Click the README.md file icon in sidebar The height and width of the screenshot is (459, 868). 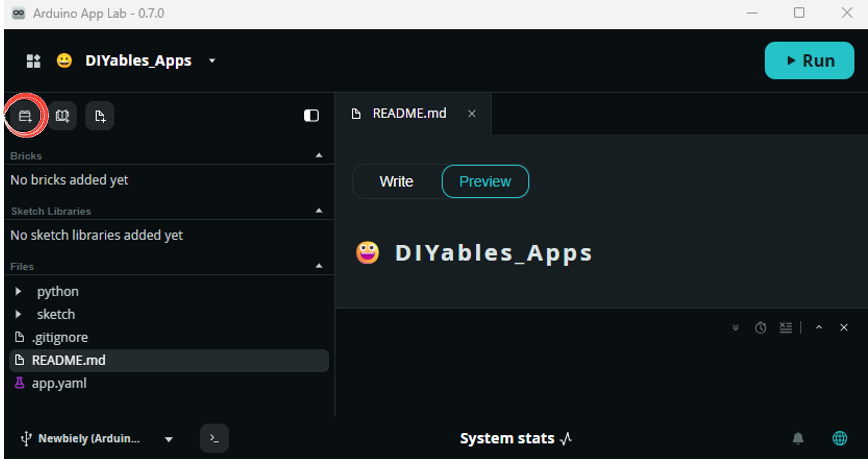pyautogui.click(x=19, y=360)
